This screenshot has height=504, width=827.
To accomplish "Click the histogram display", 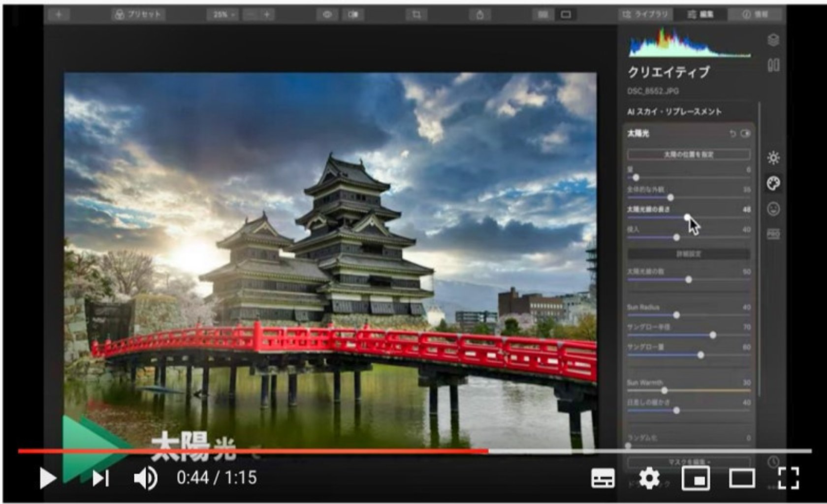I will coord(689,43).
